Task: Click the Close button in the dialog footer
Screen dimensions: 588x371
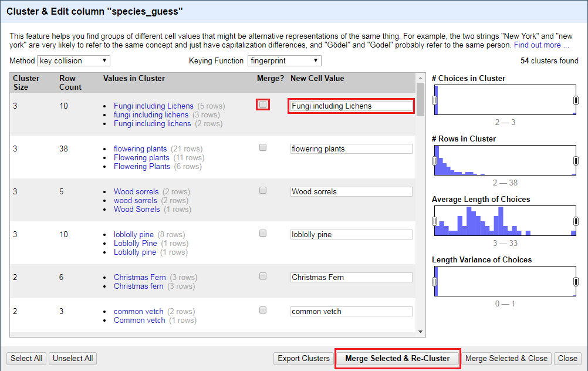Action: 567,358
